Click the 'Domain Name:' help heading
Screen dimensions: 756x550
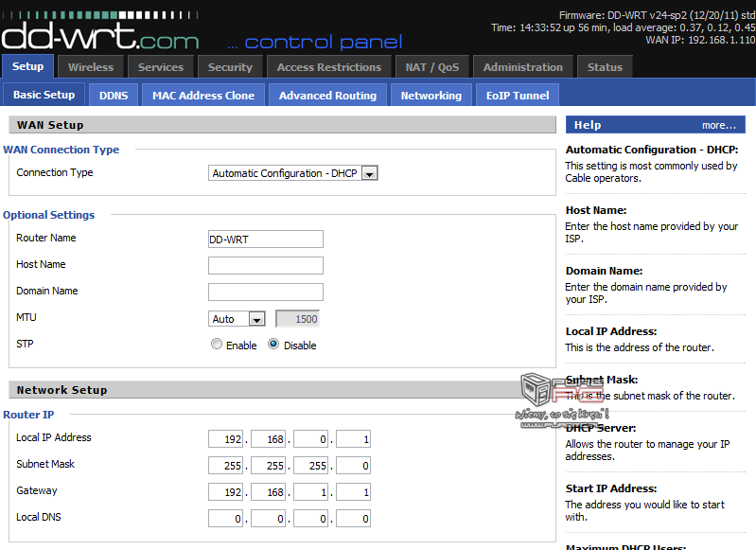(x=604, y=271)
